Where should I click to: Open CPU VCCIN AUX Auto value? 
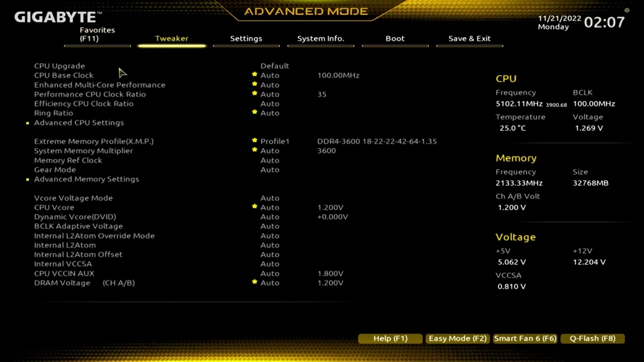270,274
